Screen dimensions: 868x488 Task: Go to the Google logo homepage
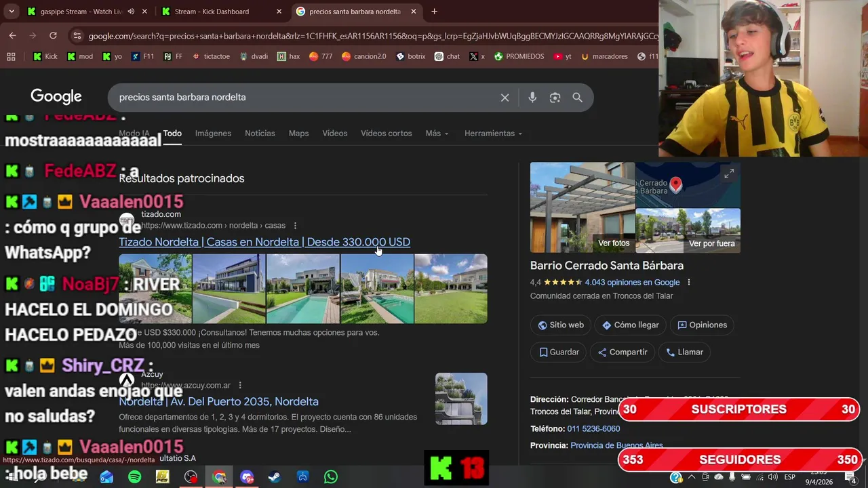click(x=56, y=97)
